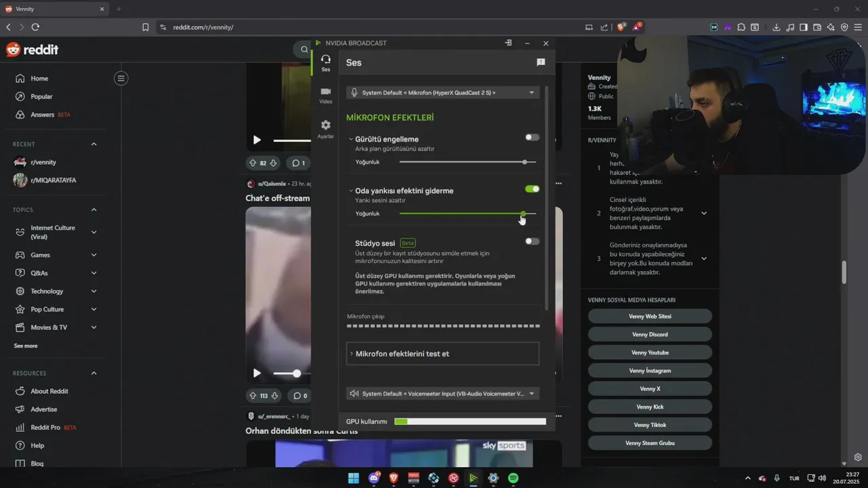
Task: Open Discord from the taskbar
Action: click(374, 478)
